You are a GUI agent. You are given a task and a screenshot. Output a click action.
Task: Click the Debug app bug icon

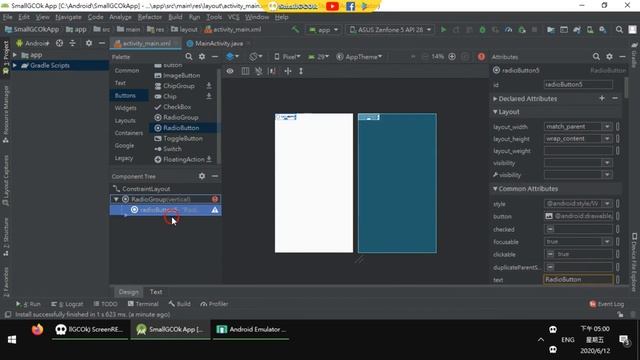click(x=482, y=30)
